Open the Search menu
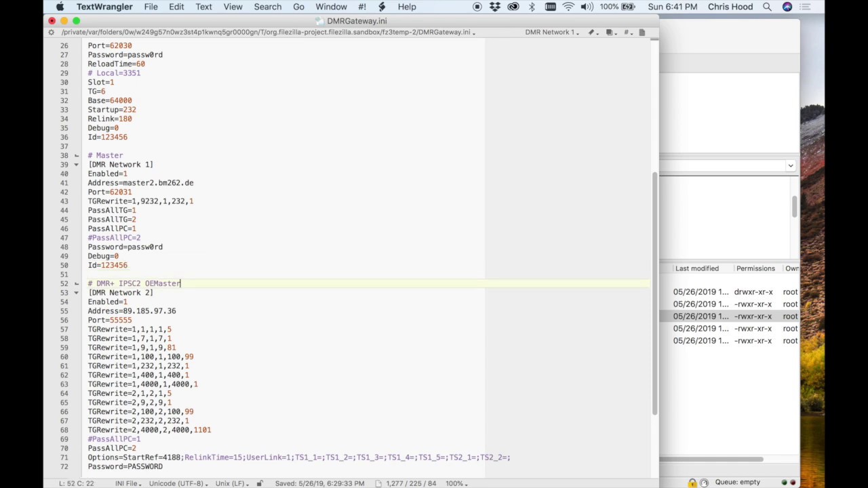The image size is (868, 488). [268, 7]
